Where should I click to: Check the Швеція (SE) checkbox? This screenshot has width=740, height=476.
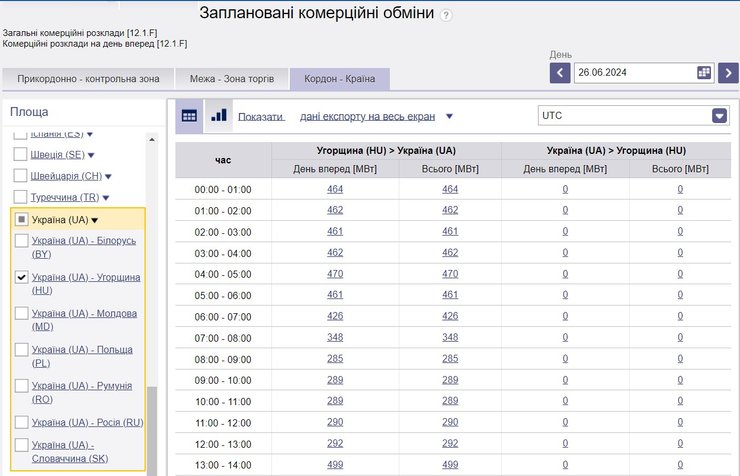(20, 154)
